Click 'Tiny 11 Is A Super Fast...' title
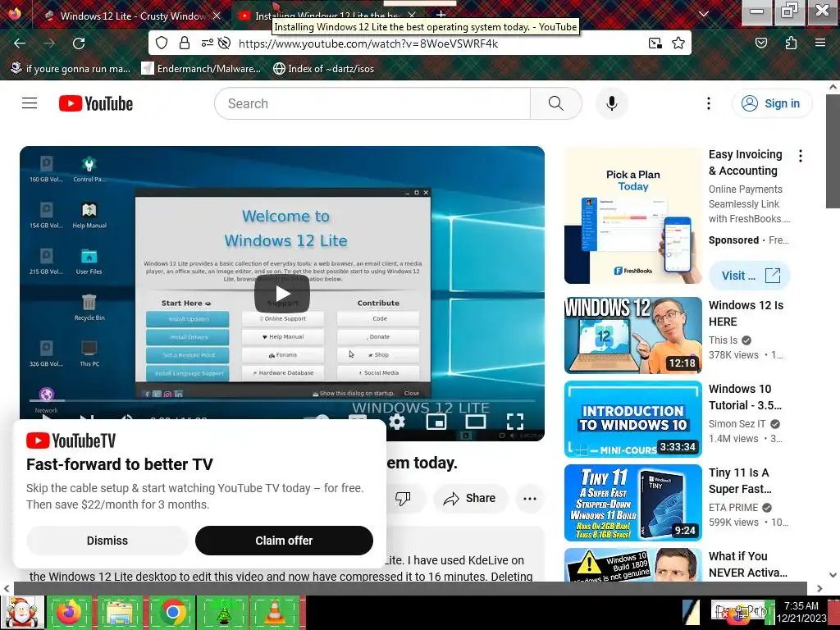This screenshot has width=840, height=630. [741, 481]
